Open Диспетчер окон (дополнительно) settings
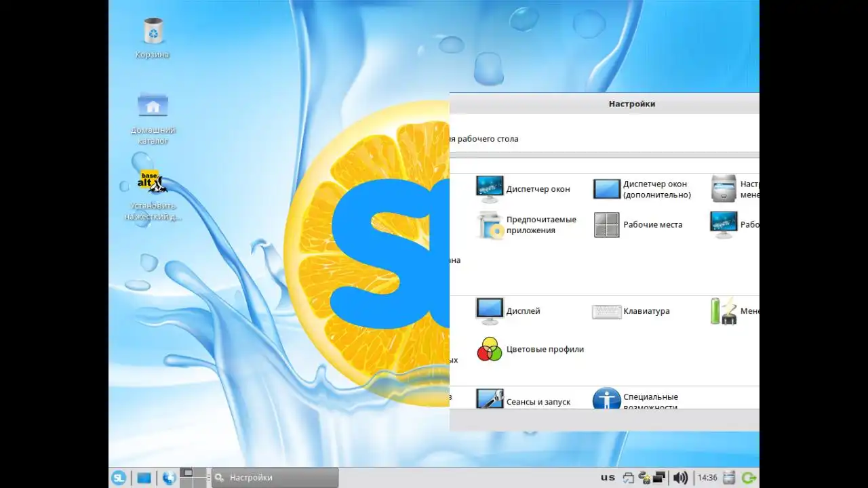This screenshot has height=488, width=868. pyautogui.click(x=642, y=189)
